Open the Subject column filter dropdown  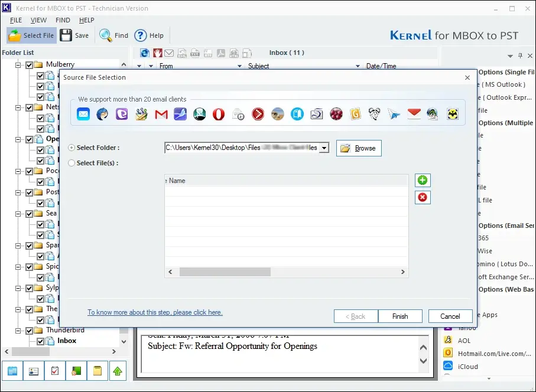(358, 66)
